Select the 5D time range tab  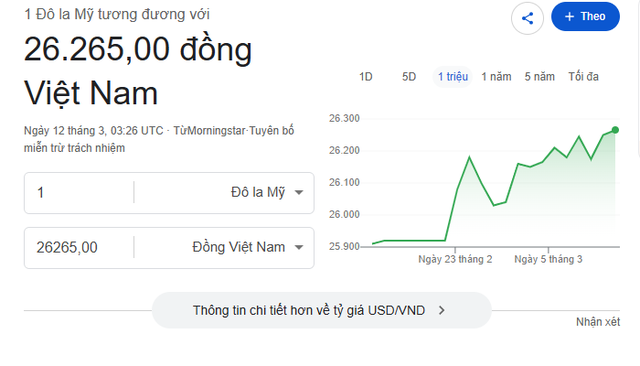(409, 77)
